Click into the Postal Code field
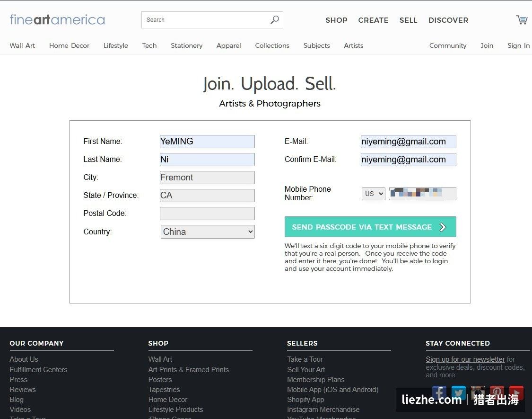The height and width of the screenshot is (419, 532). (207, 214)
